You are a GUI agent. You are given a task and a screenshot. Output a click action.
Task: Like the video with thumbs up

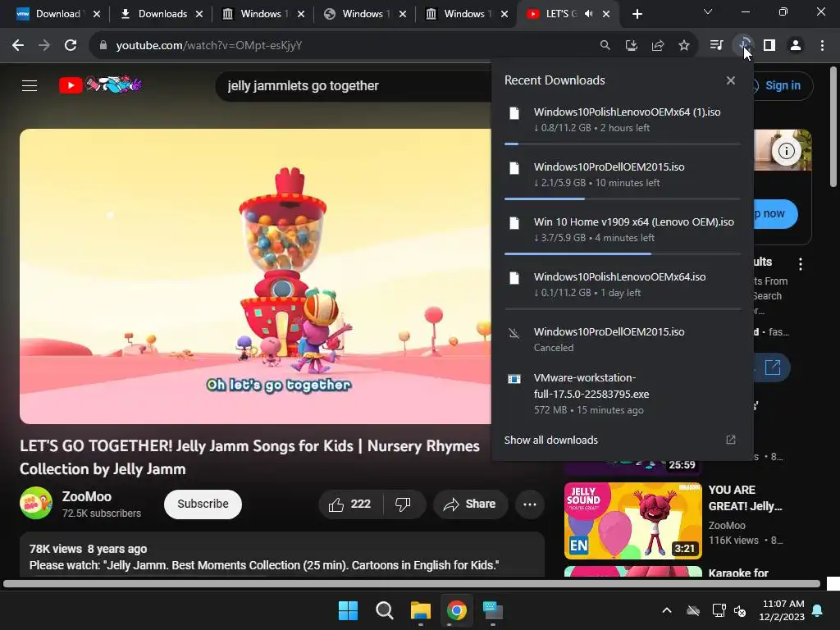(351, 504)
